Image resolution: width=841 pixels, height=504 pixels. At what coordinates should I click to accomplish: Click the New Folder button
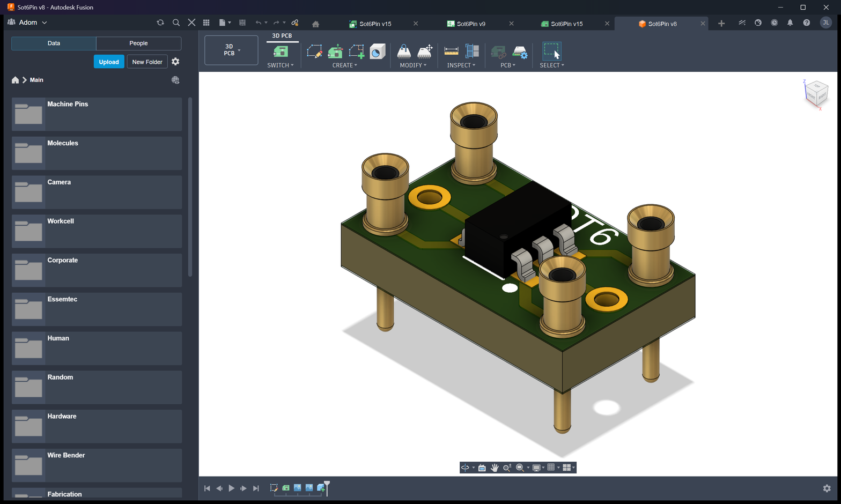pyautogui.click(x=147, y=62)
